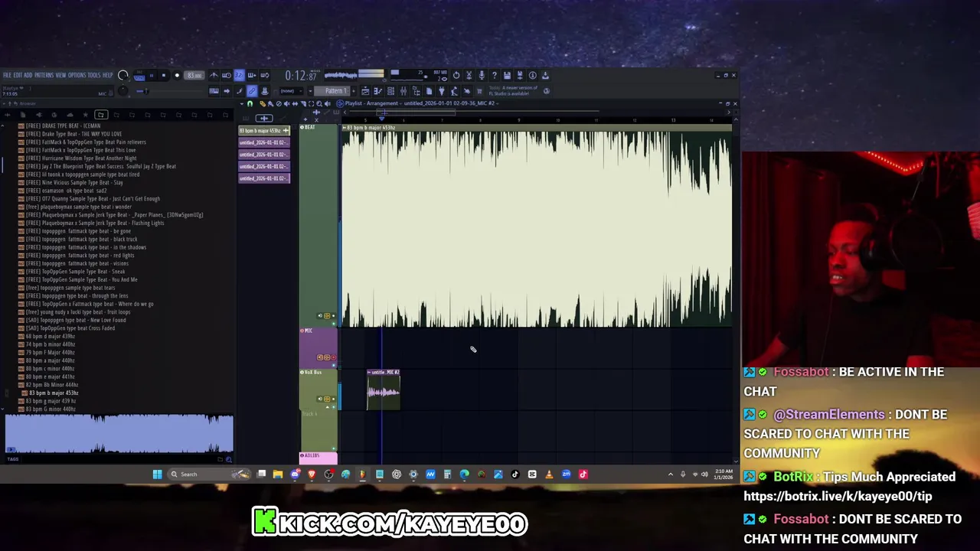Image resolution: width=980 pixels, height=551 pixels.
Task: Select the '83 bpm b major 453hz' picker clip
Action: point(264,131)
